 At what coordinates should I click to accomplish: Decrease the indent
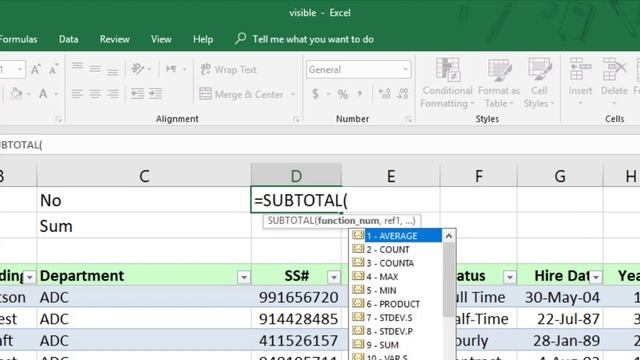[138, 94]
